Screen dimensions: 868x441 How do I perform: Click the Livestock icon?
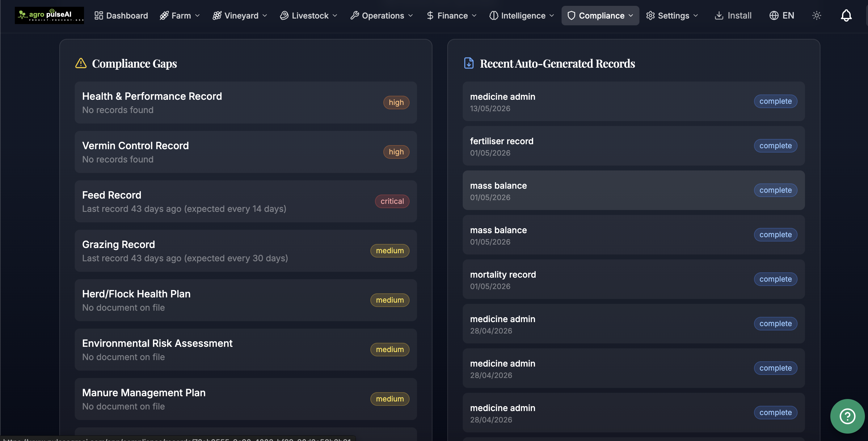284,15
